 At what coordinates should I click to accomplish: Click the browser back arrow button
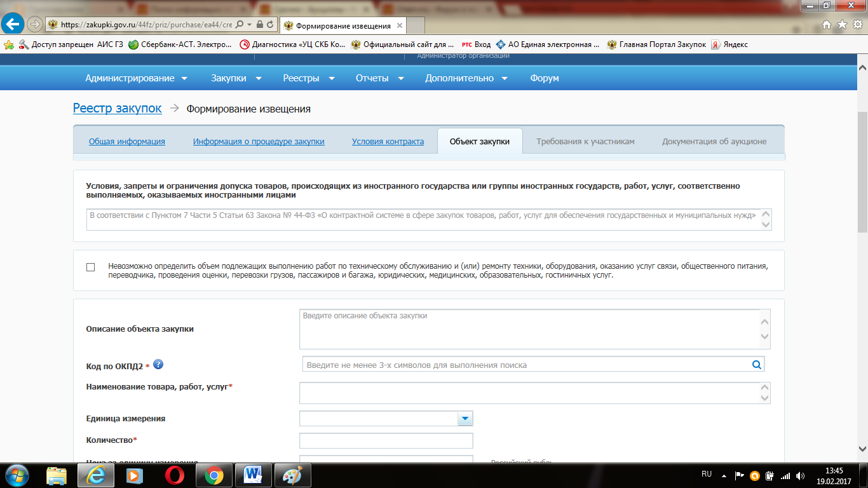[x=13, y=25]
